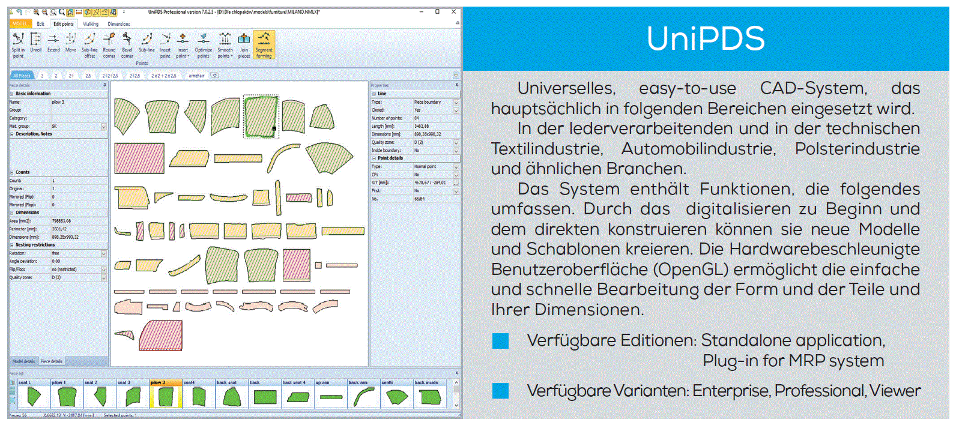Image resolution: width=980 pixels, height=422 pixels.
Task: Switch to the Dimensions ribbon tab
Action: 119,24
